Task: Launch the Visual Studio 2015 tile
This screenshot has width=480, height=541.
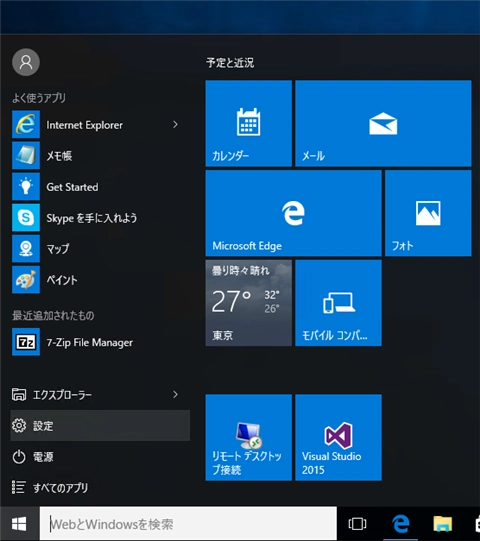Action: pyautogui.click(x=339, y=437)
